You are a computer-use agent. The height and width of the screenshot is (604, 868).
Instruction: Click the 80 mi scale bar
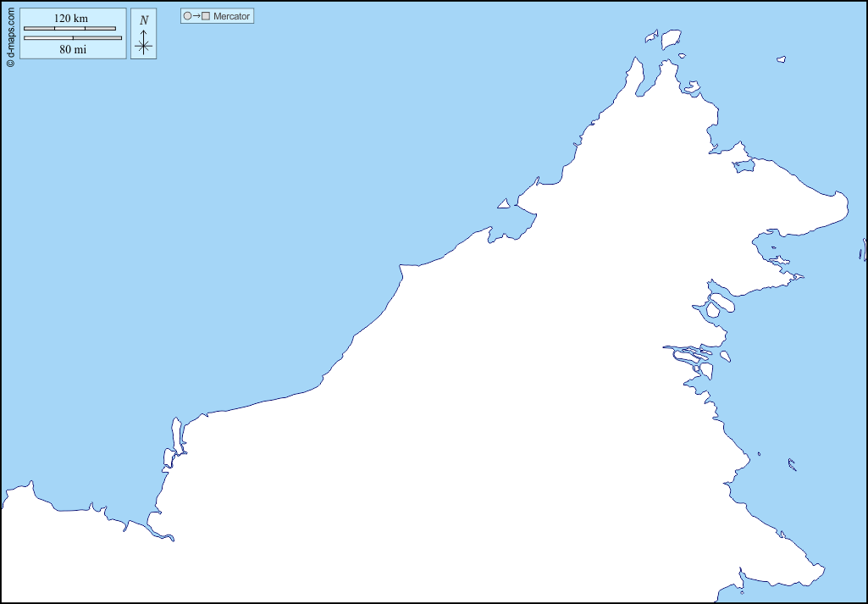coord(73,38)
